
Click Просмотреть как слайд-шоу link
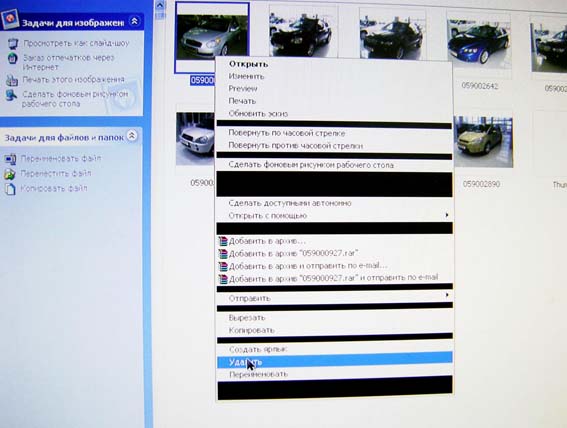pos(76,43)
